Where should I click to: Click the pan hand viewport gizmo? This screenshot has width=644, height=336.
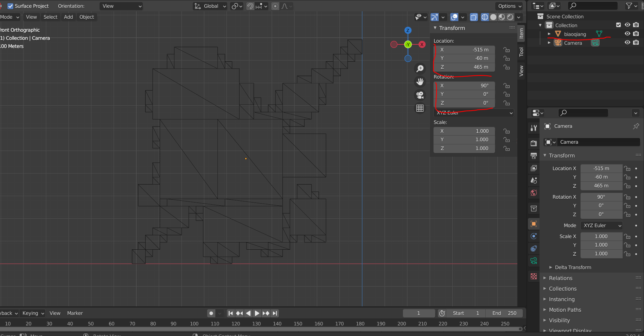click(420, 82)
